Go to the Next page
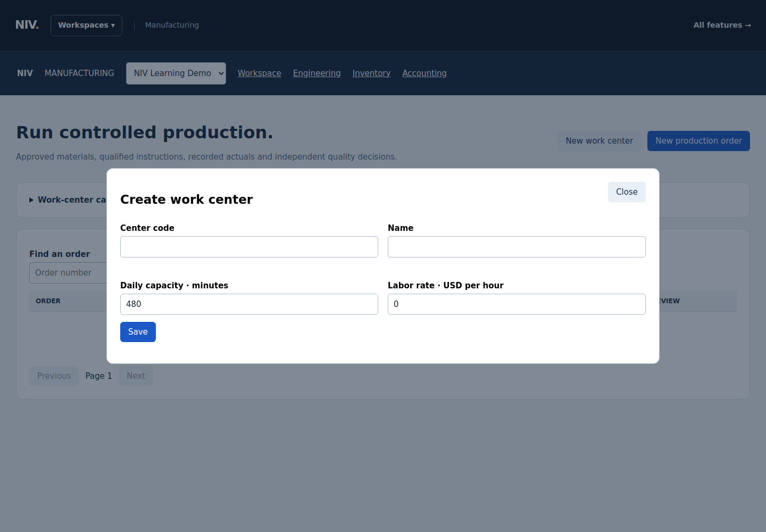This screenshot has width=766, height=532. 136,376
